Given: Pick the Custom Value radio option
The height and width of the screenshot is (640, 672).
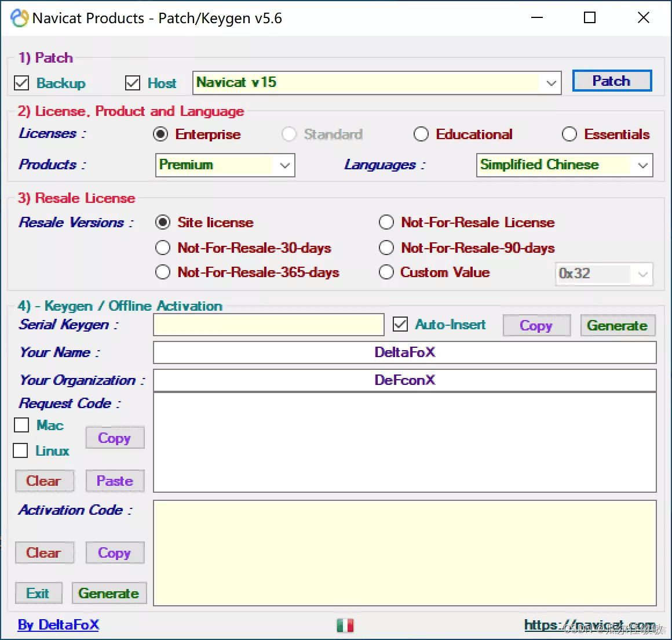Looking at the screenshot, I should (386, 272).
